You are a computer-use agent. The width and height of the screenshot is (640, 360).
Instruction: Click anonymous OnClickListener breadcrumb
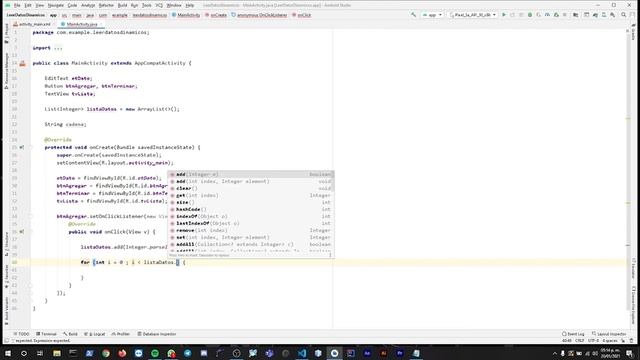point(259,15)
